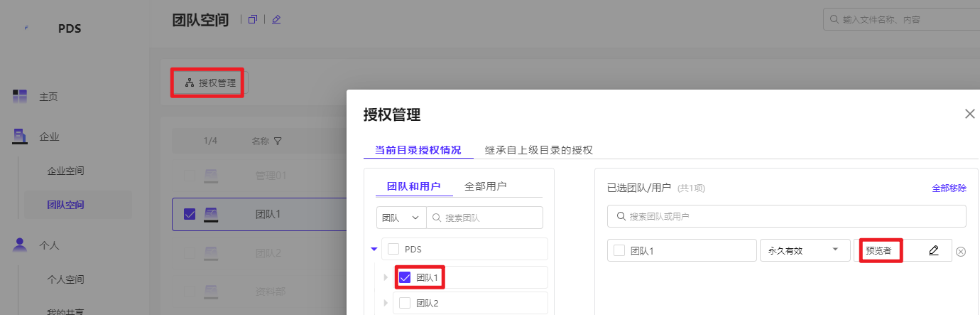The image size is (980, 315).
Task: Click the 输入文件名称、内容 search box
Action: (x=902, y=19)
